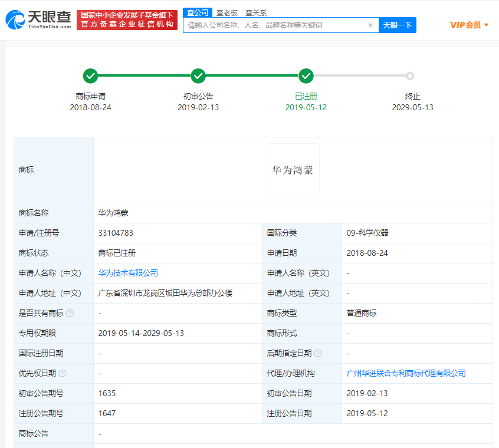
Task: Click the clear (×) icon in search box
Action: coord(370,25)
